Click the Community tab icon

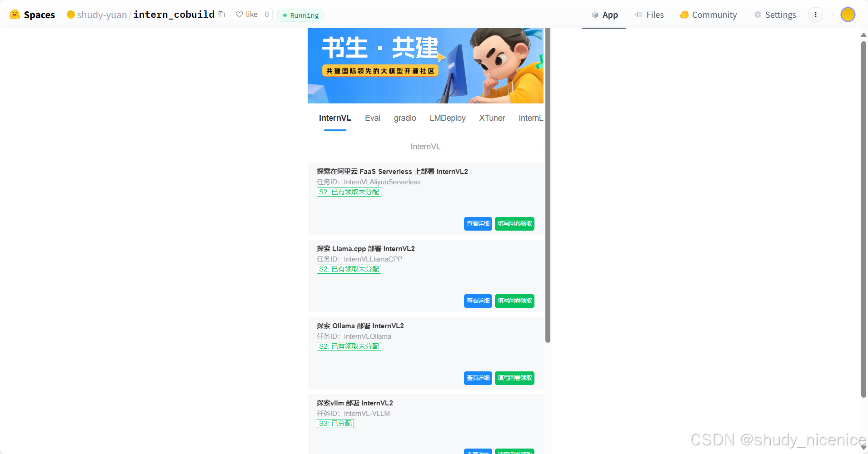pyautogui.click(x=684, y=15)
